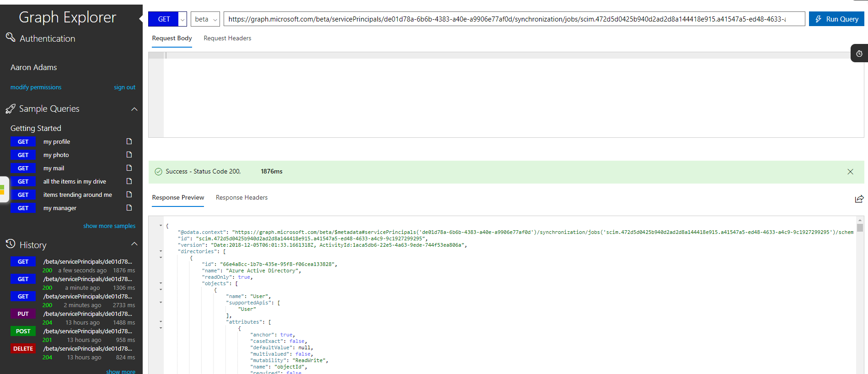The image size is (868, 374).
Task: Run the GET my photo sample query
Action: (23, 155)
